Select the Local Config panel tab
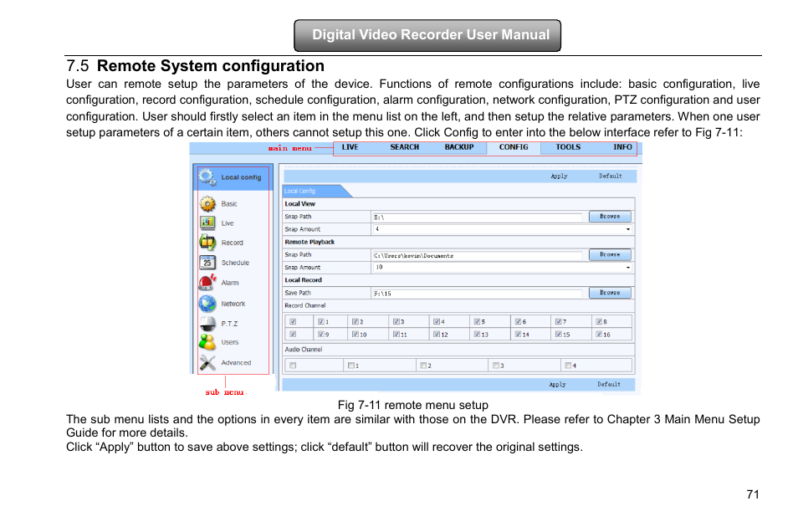The image size is (798, 532). click(x=315, y=191)
